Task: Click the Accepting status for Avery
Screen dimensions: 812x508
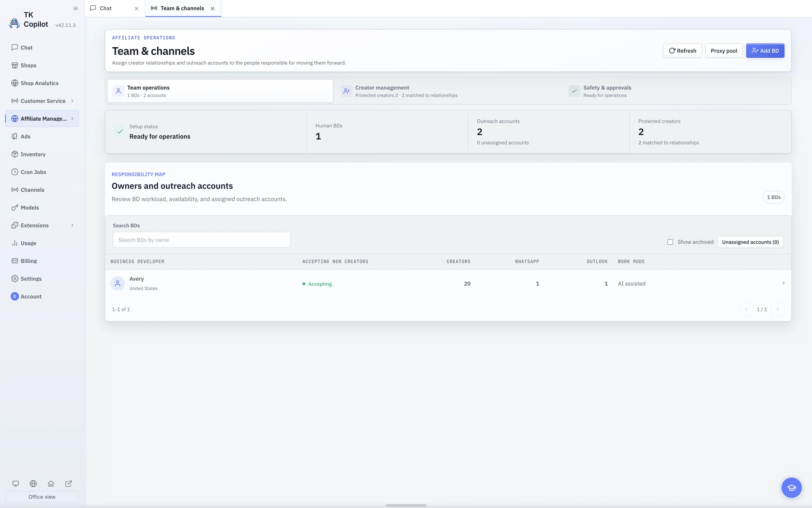Action: [317, 284]
